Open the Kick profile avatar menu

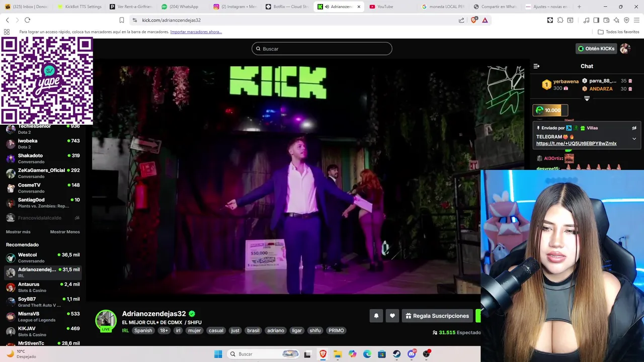tap(625, 49)
